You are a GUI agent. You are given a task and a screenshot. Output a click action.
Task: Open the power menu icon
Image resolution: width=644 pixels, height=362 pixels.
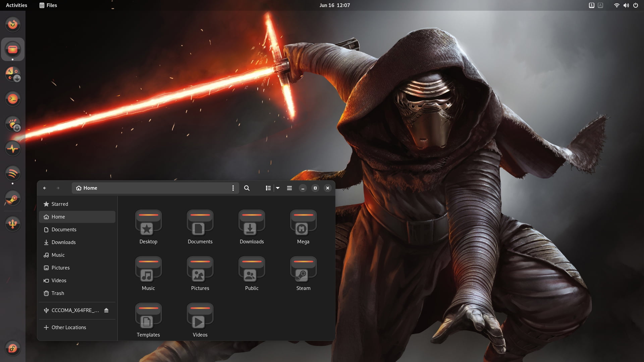click(x=636, y=5)
